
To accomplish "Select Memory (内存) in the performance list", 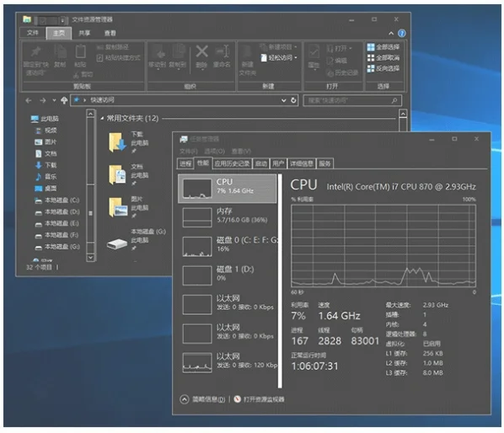I will point(228,217).
